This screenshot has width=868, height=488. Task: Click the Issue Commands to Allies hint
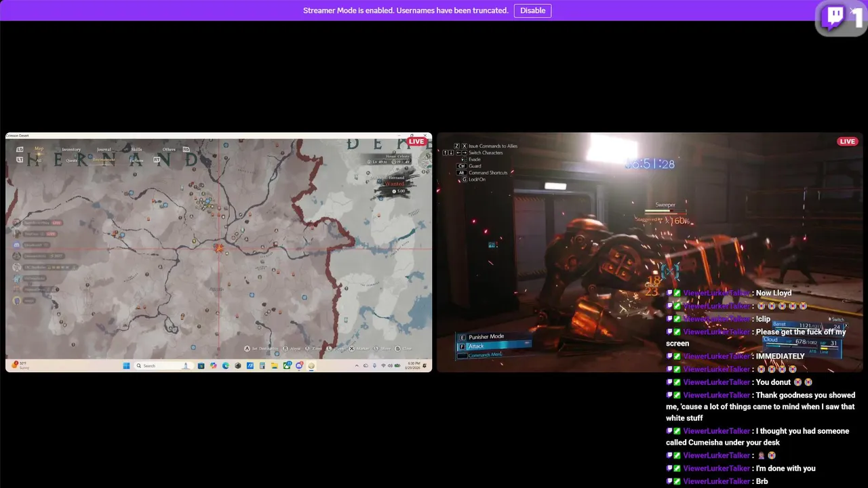(492, 146)
